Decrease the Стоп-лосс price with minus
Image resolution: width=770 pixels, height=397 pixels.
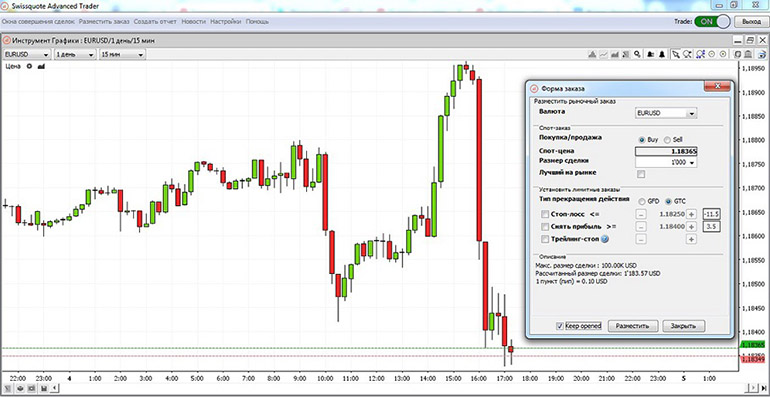641,214
